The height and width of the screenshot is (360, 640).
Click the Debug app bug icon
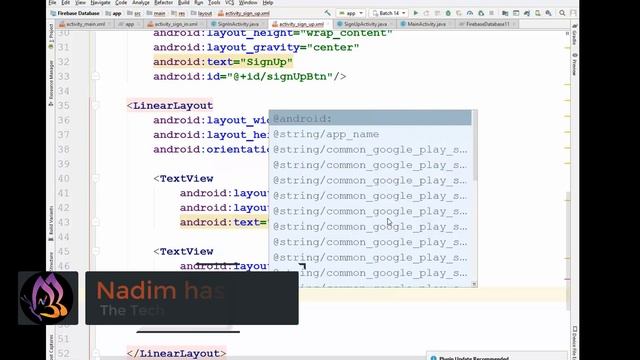pyautogui.click(x=448, y=13)
